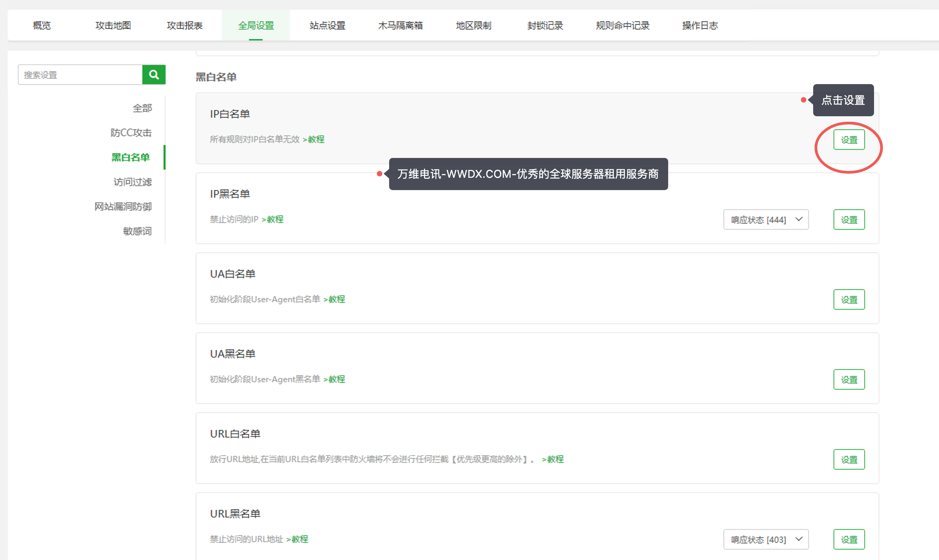Select 网站漏洞防御 in the sidebar
The image size is (939, 560).
(x=123, y=206)
